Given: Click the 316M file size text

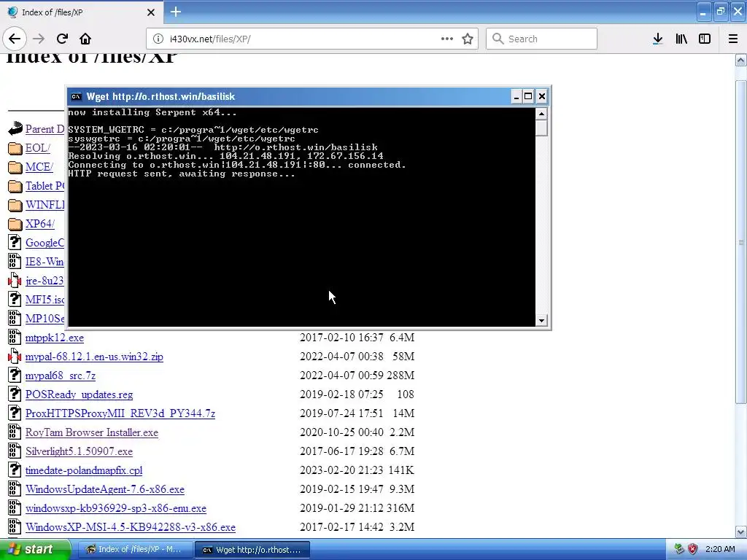Looking at the screenshot, I should click(x=400, y=508).
